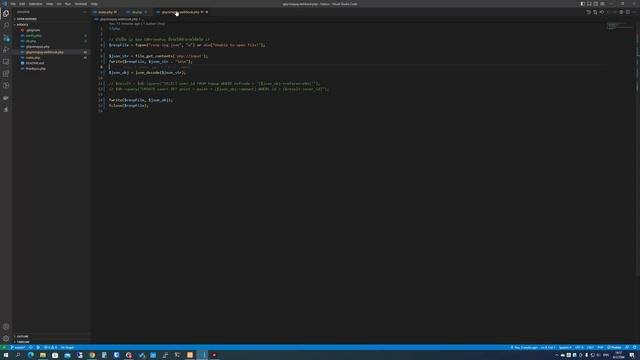Toggle the secondary side bar layout icon
Viewport: 640px width, 360px height.
pos(596,4)
